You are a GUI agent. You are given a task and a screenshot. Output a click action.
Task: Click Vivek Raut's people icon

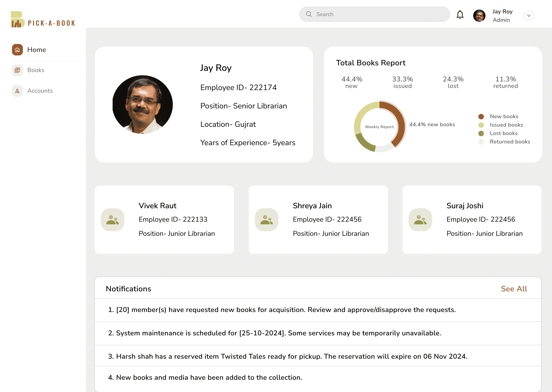113,220
